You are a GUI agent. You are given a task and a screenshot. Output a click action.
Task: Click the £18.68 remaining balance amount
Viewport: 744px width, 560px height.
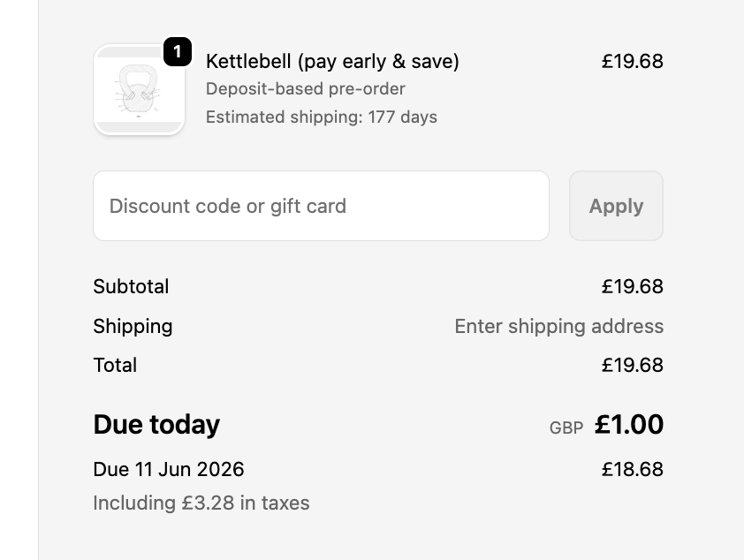point(632,469)
